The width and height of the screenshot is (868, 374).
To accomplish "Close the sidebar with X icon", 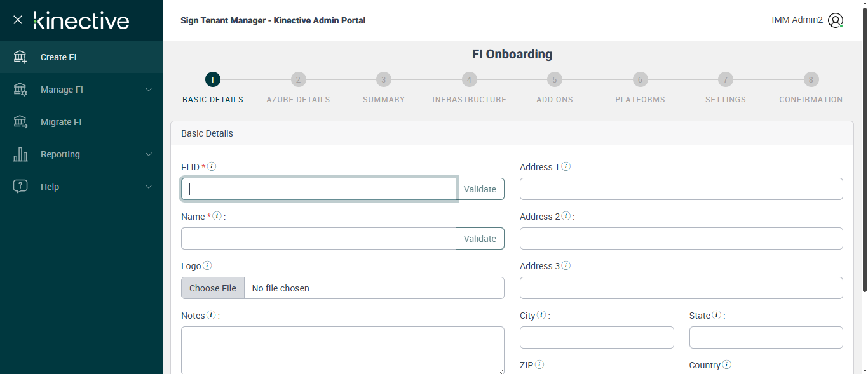I will 18,20.
